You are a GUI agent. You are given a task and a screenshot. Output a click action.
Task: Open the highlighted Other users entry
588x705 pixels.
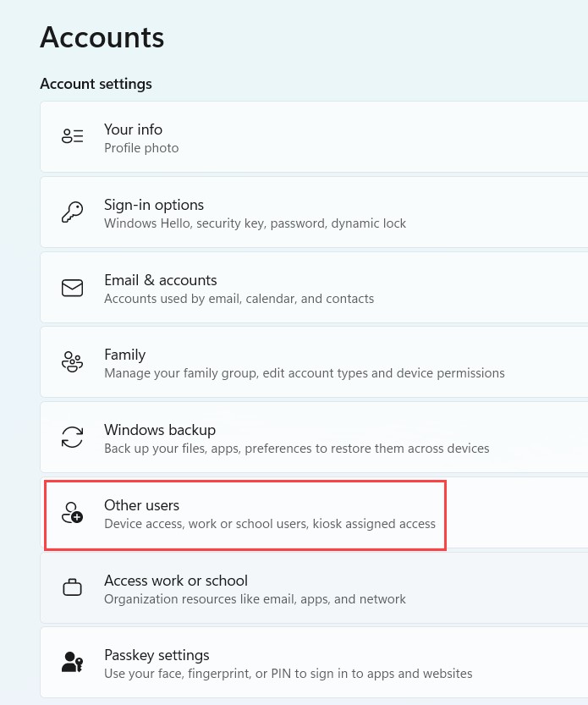click(245, 515)
